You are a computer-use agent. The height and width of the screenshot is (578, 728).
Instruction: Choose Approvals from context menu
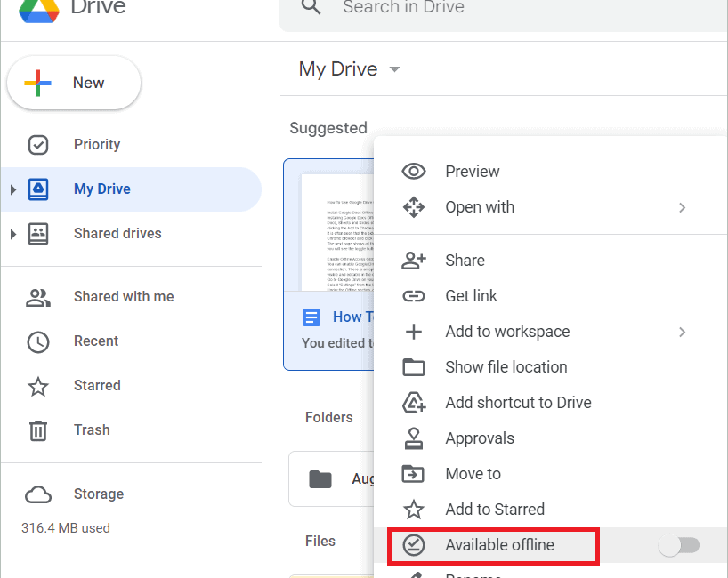tap(480, 438)
